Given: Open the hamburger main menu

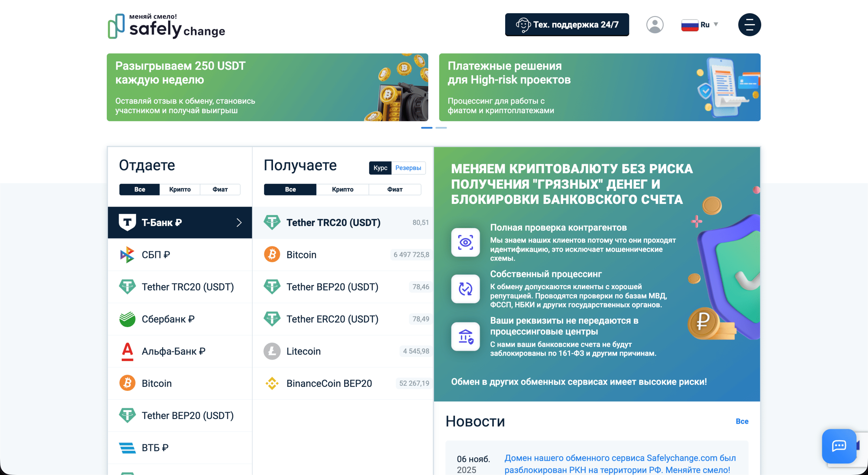Looking at the screenshot, I should (x=749, y=25).
